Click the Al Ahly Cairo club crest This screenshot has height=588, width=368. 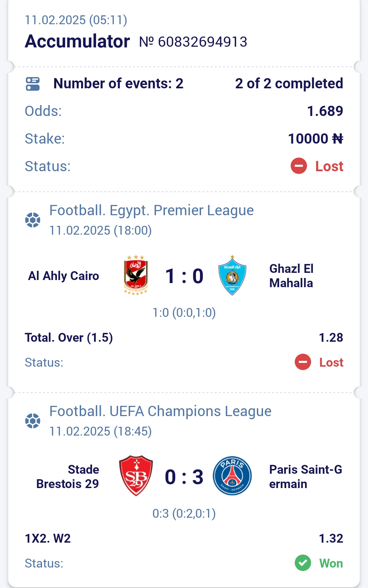point(136,275)
